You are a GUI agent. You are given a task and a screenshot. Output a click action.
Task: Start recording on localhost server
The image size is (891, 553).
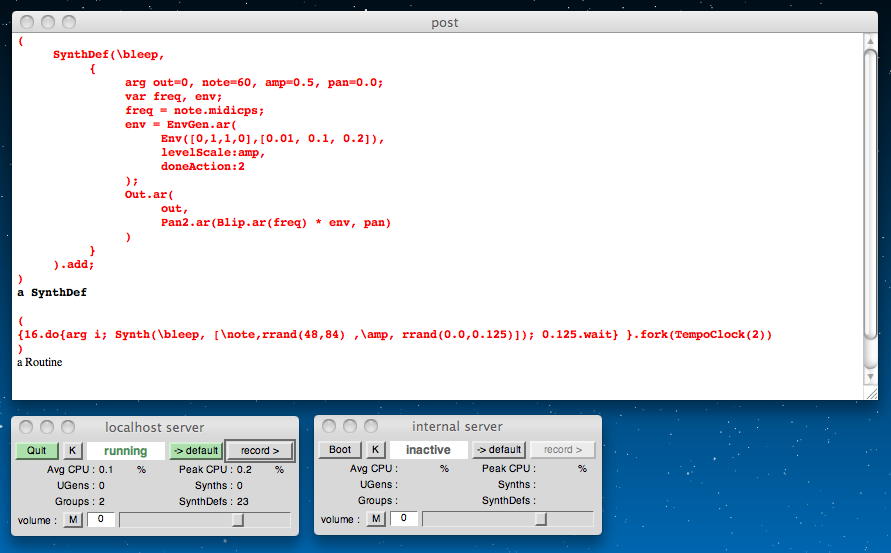(x=259, y=451)
